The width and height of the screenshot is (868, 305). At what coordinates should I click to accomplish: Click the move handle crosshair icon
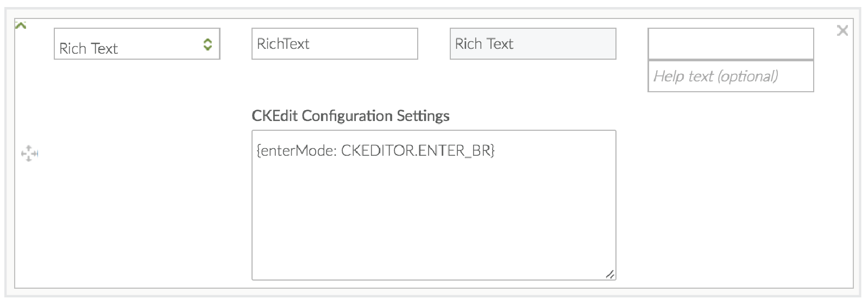coord(29,154)
